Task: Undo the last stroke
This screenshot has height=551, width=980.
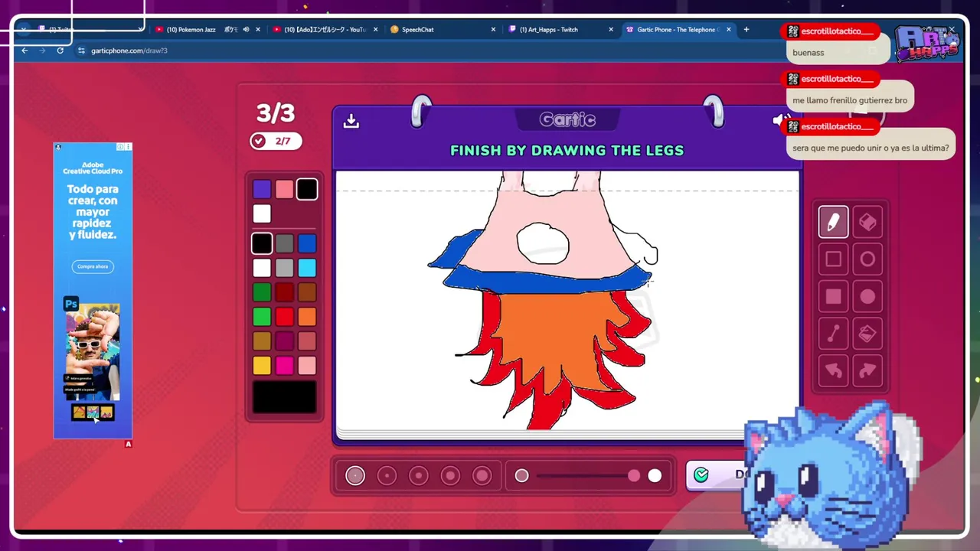Action: 833,371
